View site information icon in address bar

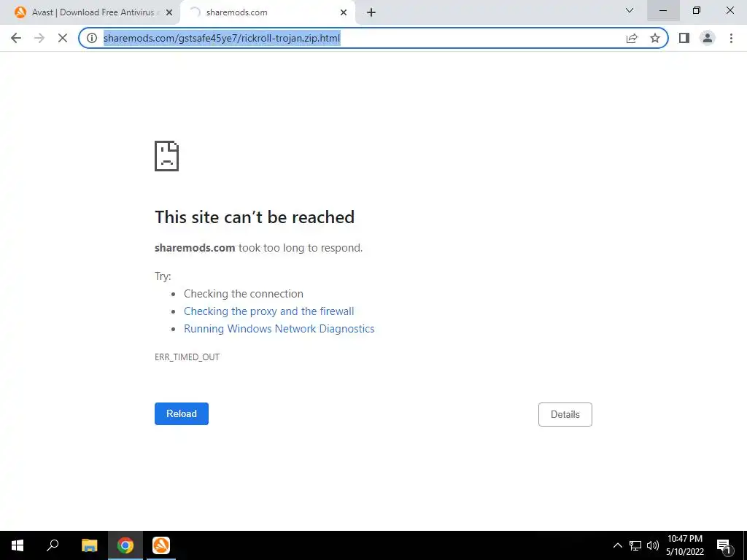coord(92,38)
